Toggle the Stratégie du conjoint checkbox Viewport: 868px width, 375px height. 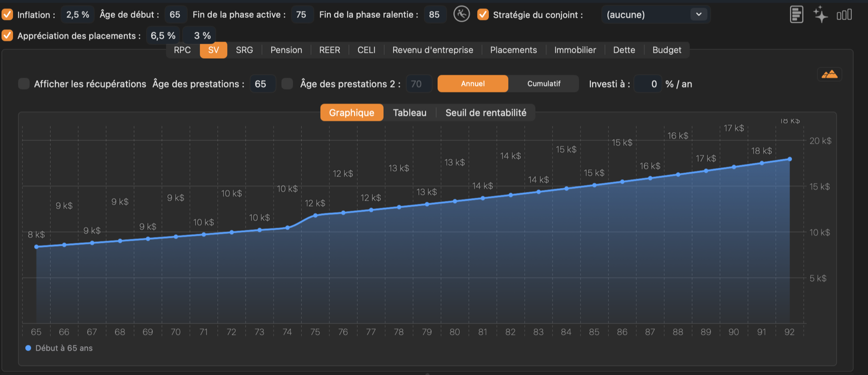coord(483,14)
